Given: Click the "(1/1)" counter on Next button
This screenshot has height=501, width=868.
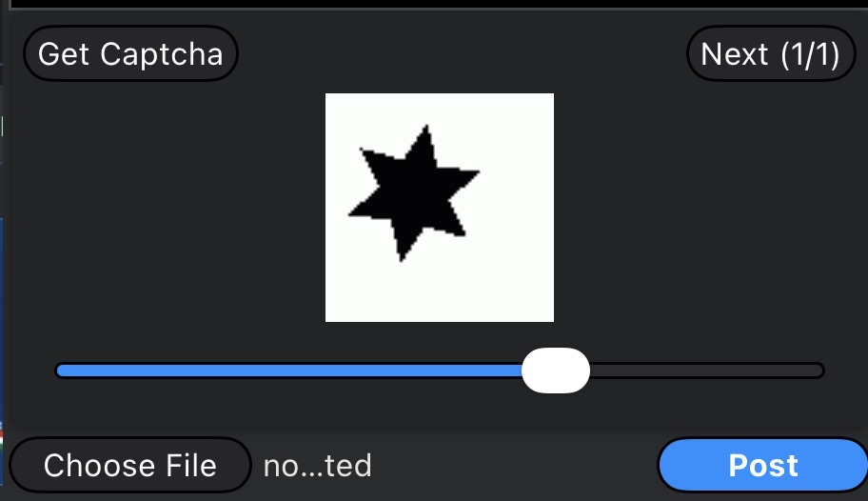Looking at the screenshot, I should tap(811, 53).
